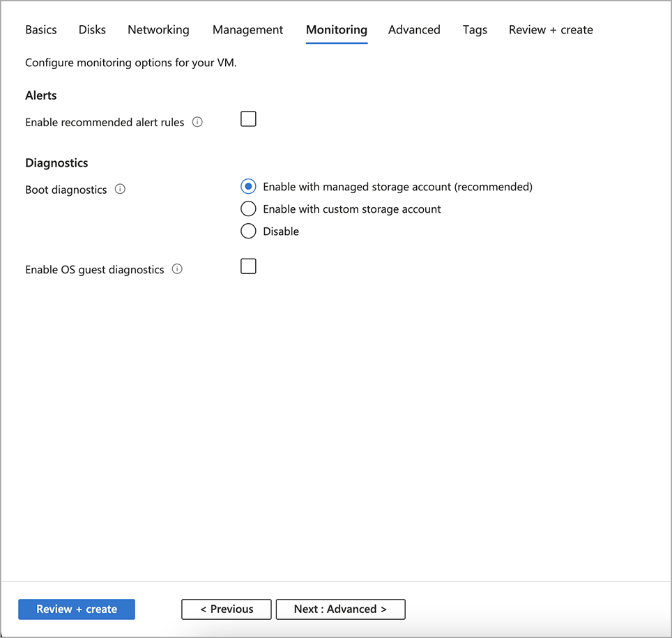Go to the Tags tab
The width and height of the screenshot is (672, 638).
tap(475, 30)
